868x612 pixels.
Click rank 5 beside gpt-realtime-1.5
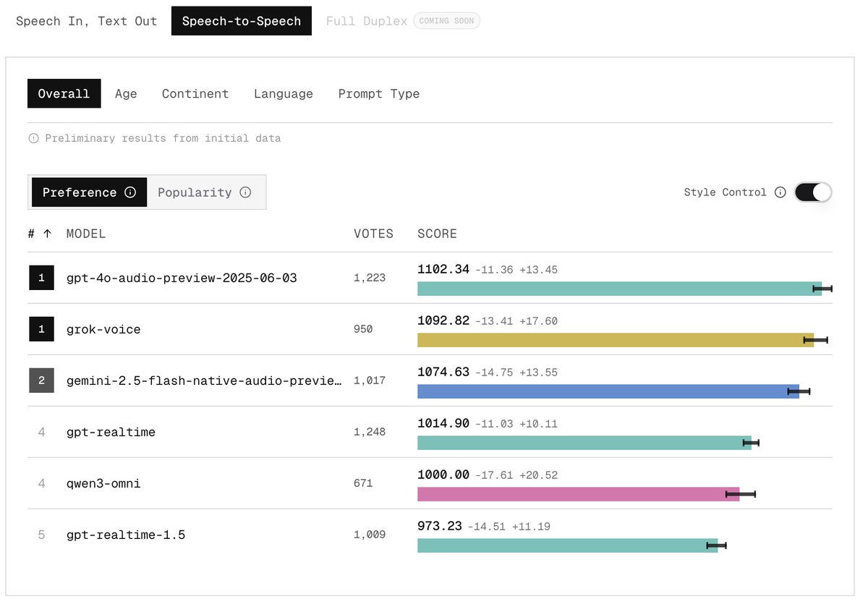click(x=41, y=535)
